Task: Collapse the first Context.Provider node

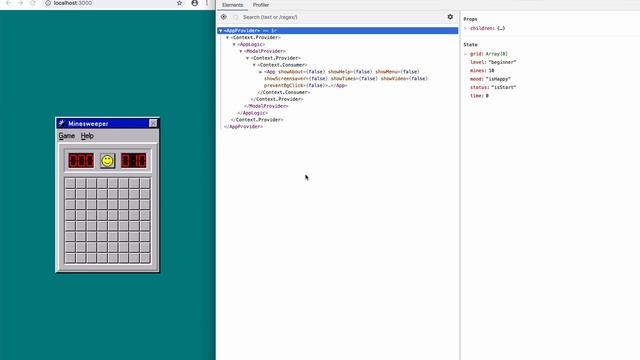Action: point(227,38)
